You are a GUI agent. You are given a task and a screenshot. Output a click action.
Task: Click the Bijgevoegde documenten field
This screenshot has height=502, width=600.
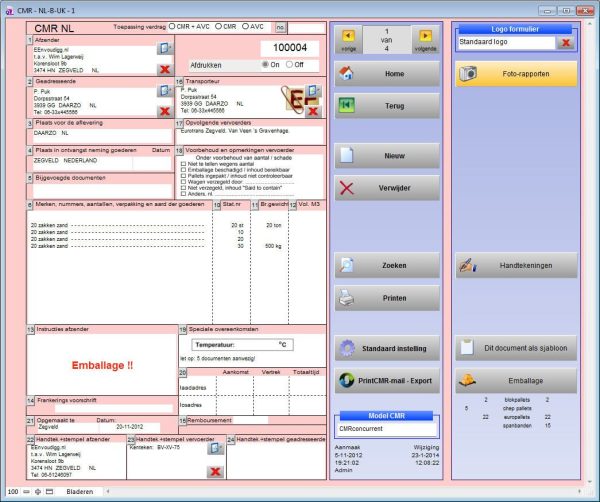pos(100,190)
